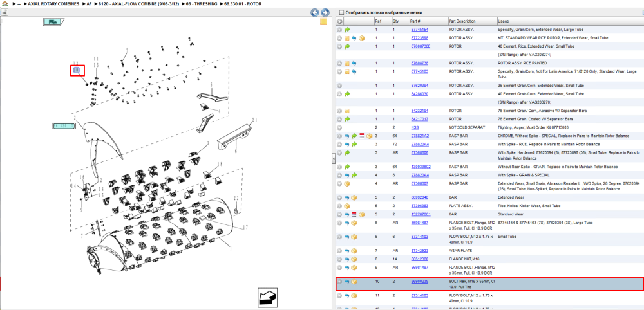Click box icon for part 278821A2
The image size is (644, 310).
coord(369,136)
